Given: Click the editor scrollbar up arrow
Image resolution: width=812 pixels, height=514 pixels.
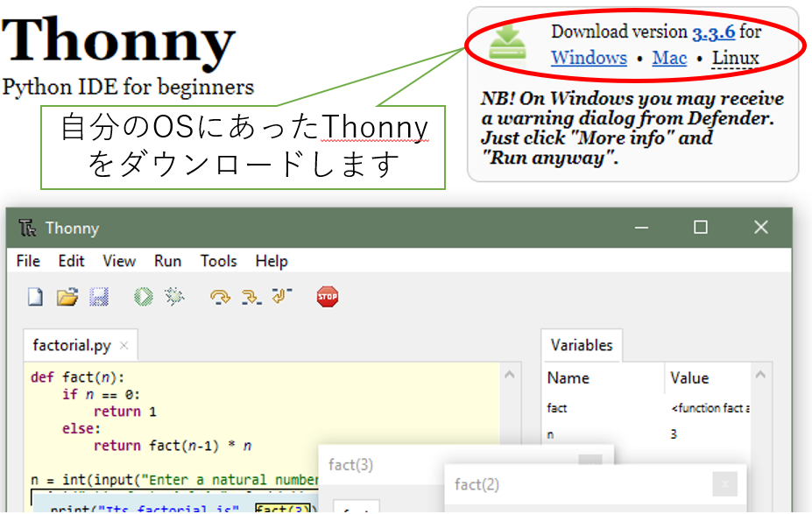Looking at the screenshot, I should pos(510,374).
